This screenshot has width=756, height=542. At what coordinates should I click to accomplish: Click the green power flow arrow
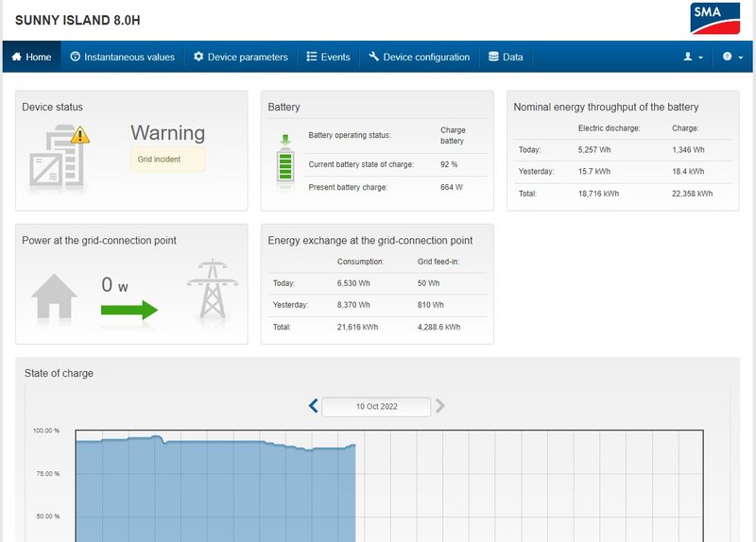coord(129,310)
